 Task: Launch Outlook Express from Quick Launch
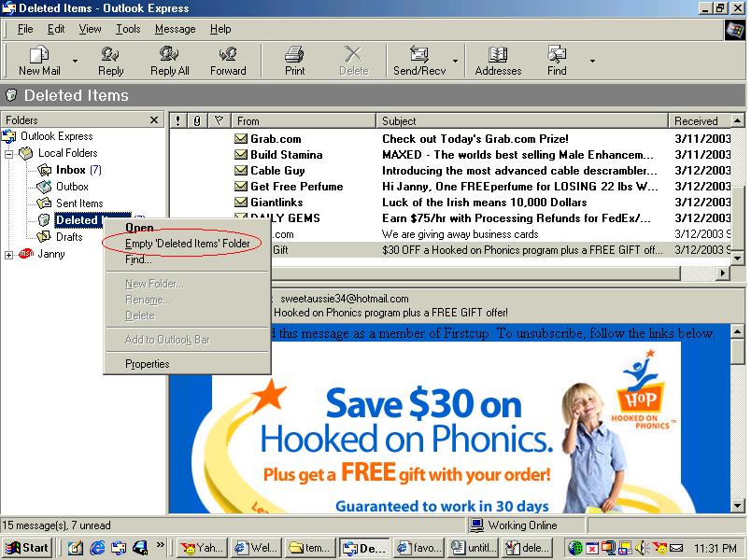tap(119, 548)
